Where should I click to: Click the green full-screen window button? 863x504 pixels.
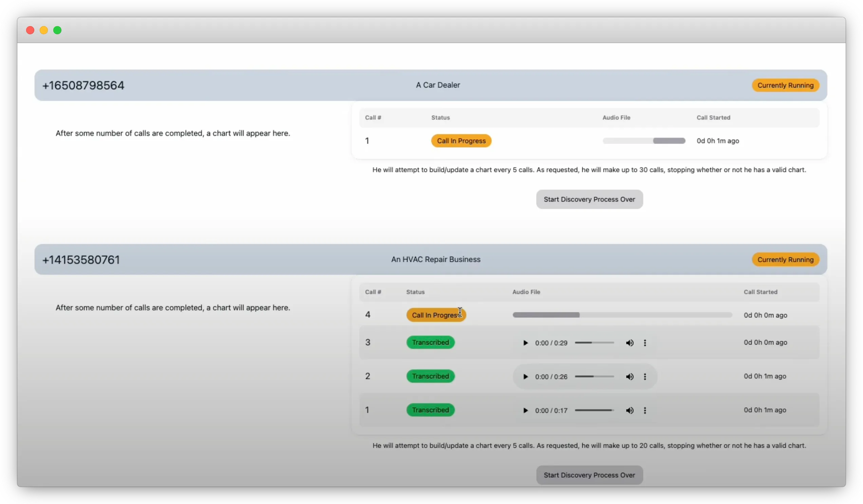coord(58,31)
